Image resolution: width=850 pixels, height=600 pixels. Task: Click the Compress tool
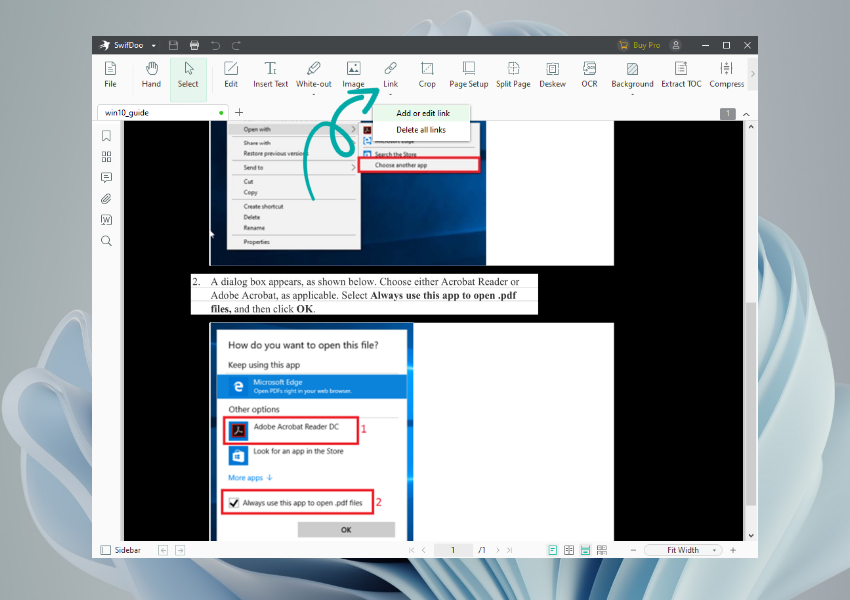pos(726,74)
